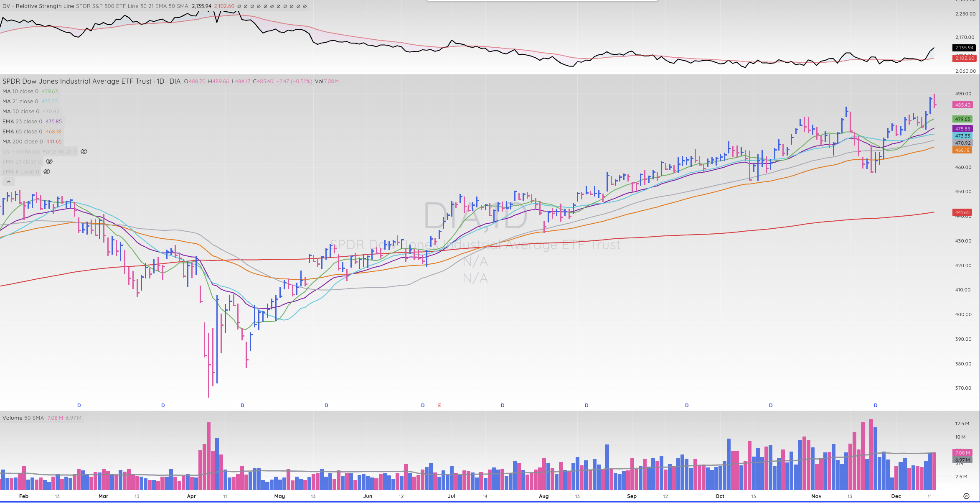Click the red 441.65 MA price label
The image size is (980, 503).
[962, 212]
